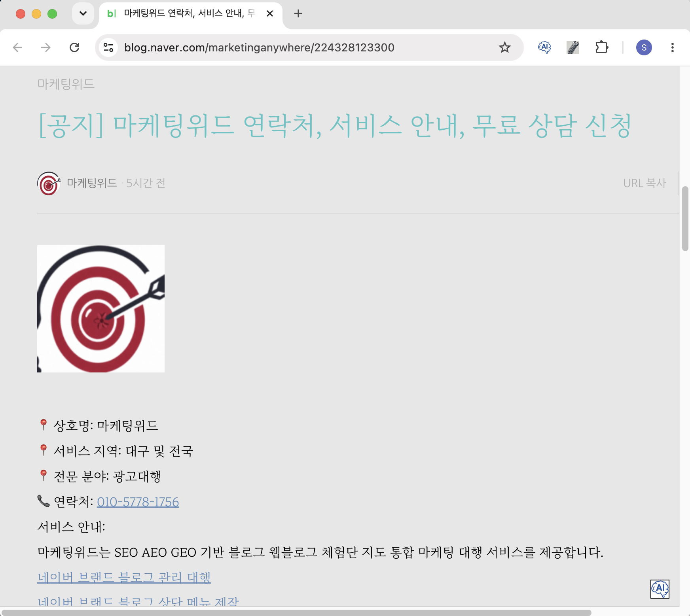This screenshot has width=690, height=616.
Task: Open a new browser tab
Action: pos(298,14)
